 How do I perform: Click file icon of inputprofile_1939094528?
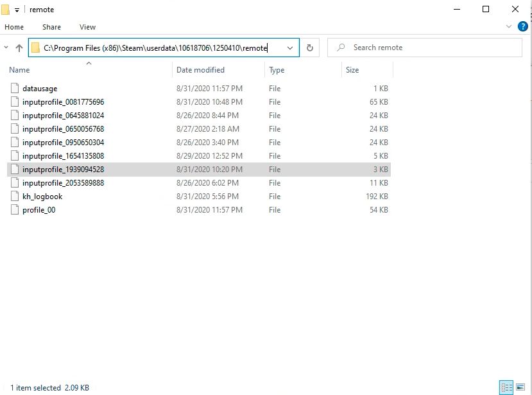[x=15, y=169]
